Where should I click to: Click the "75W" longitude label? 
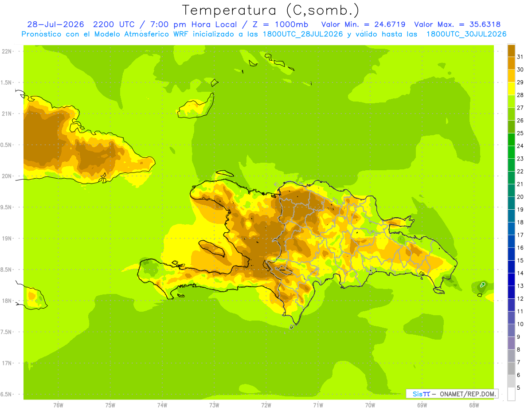(110, 405)
